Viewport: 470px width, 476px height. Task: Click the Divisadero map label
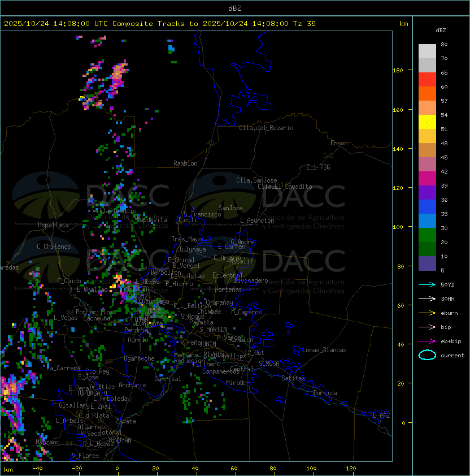pos(251,280)
